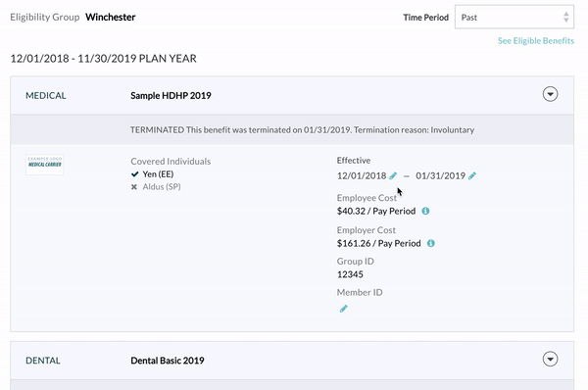Select the Sample HDHP 2019 plan title
The image size is (588, 390).
click(171, 96)
